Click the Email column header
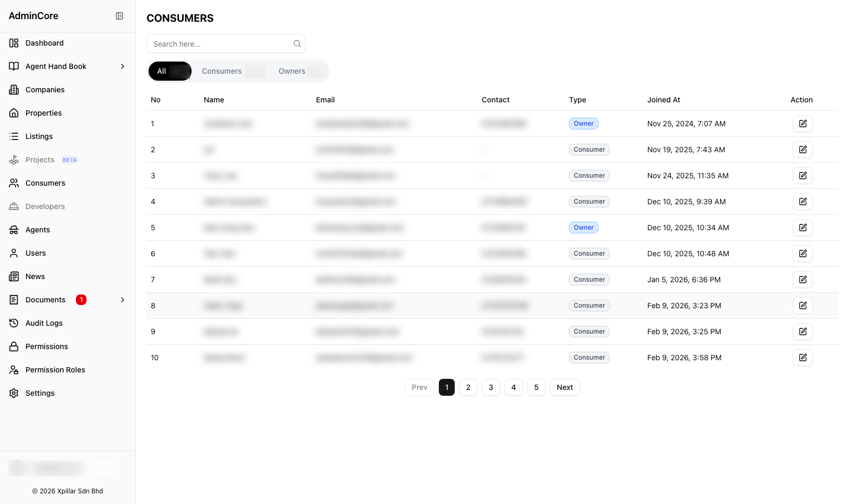 point(325,100)
